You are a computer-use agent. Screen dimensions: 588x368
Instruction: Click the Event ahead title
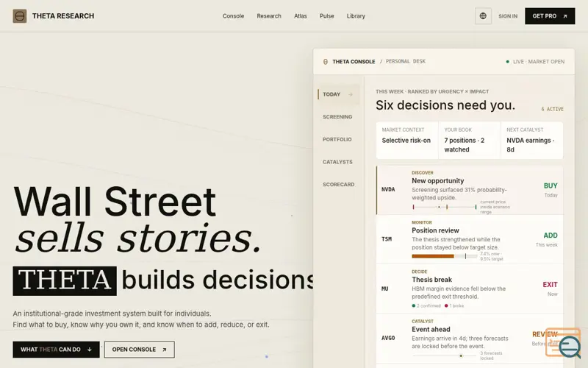tap(431, 330)
